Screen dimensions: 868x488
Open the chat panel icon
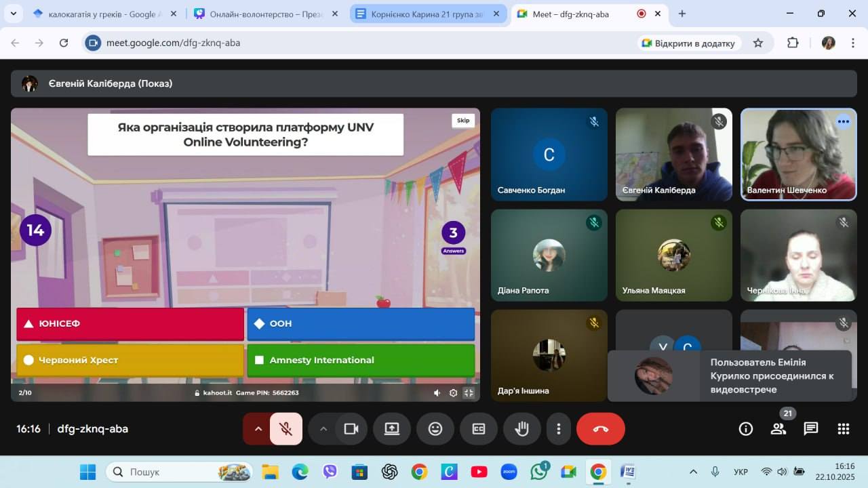point(810,428)
